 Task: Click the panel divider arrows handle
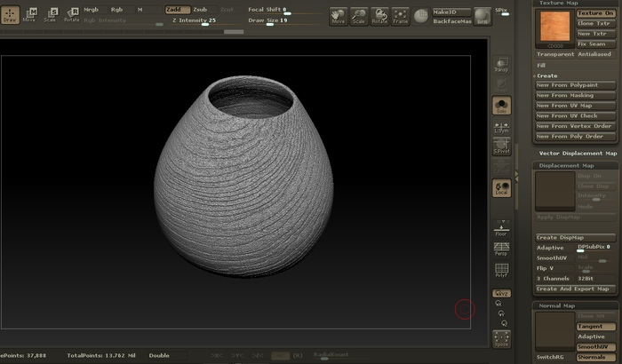tap(516, 176)
